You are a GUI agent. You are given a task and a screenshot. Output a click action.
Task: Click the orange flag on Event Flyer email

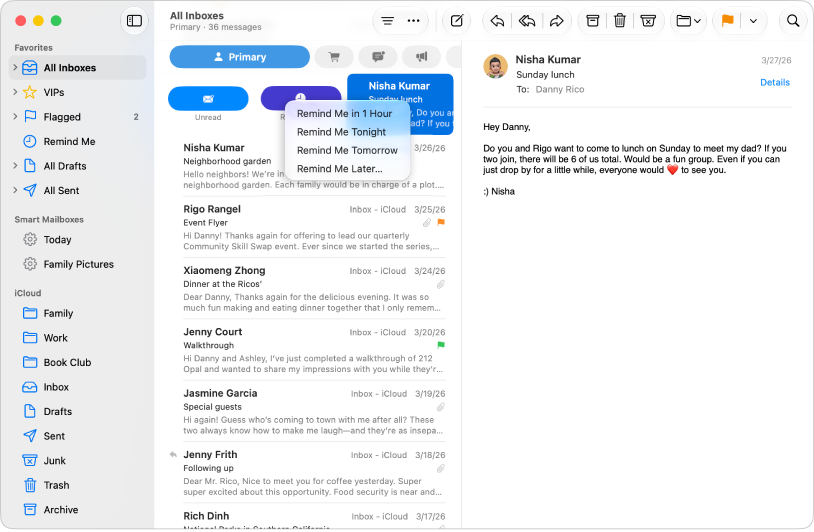pyautogui.click(x=441, y=223)
